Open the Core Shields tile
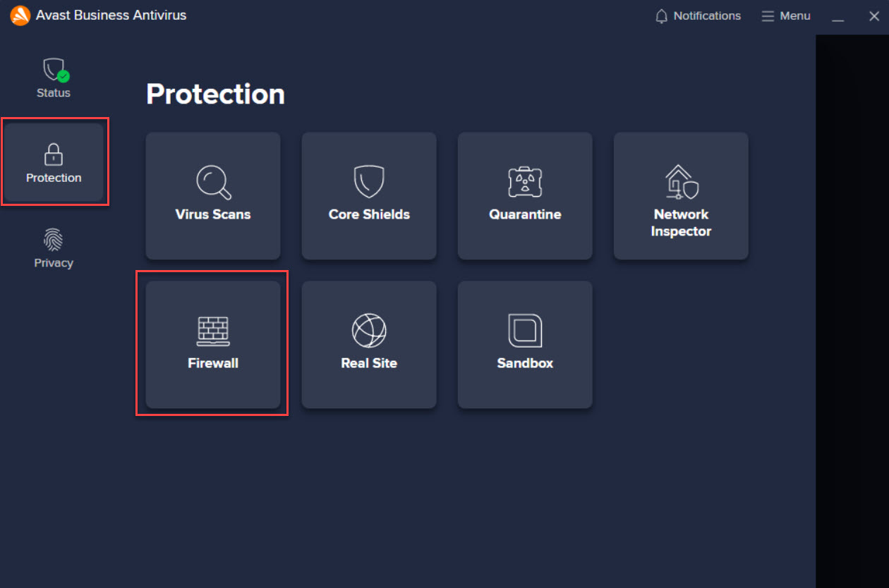Image resolution: width=889 pixels, height=588 pixels. point(368,196)
